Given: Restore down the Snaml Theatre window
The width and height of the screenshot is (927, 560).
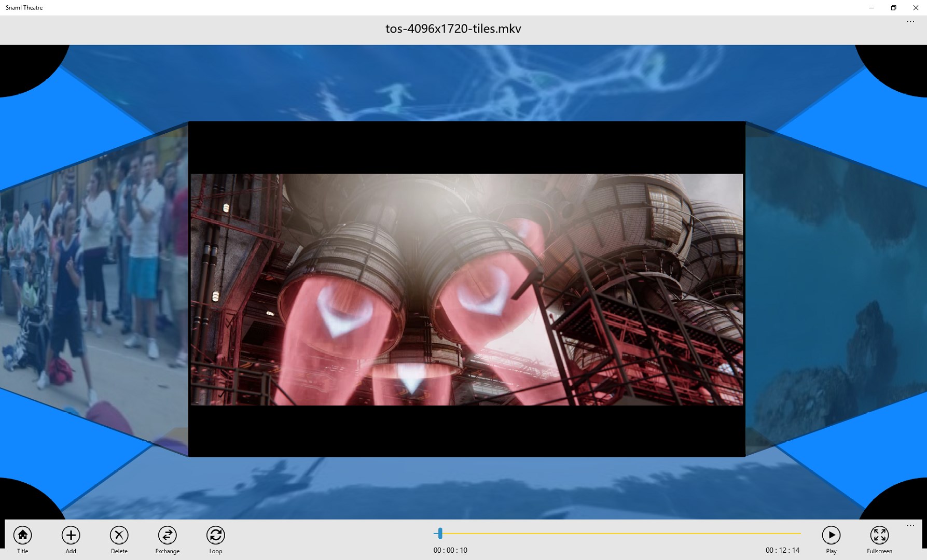Looking at the screenshot, I should 893,8.
